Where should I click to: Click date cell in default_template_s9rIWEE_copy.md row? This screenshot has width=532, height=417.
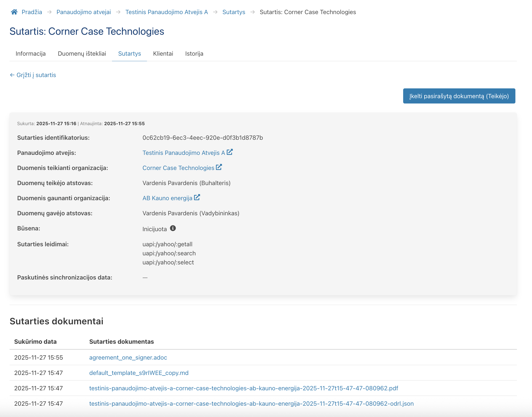point(39,373)
